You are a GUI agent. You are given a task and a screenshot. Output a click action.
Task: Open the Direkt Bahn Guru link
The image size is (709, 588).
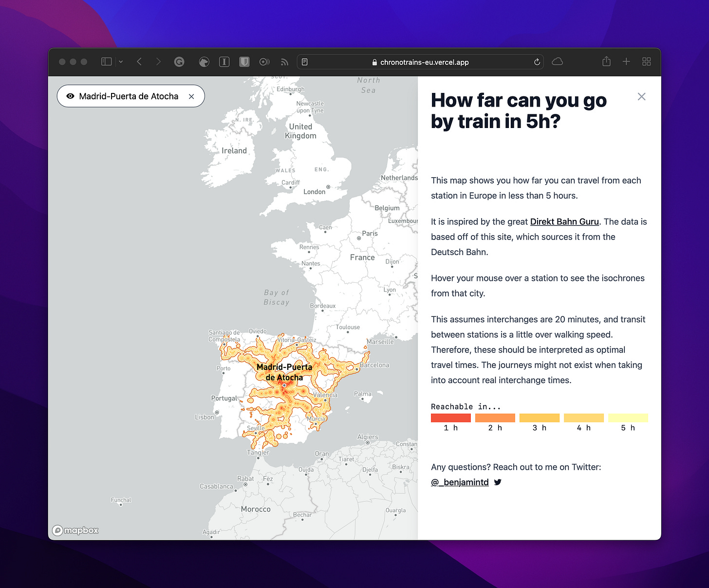coord(564,221)
